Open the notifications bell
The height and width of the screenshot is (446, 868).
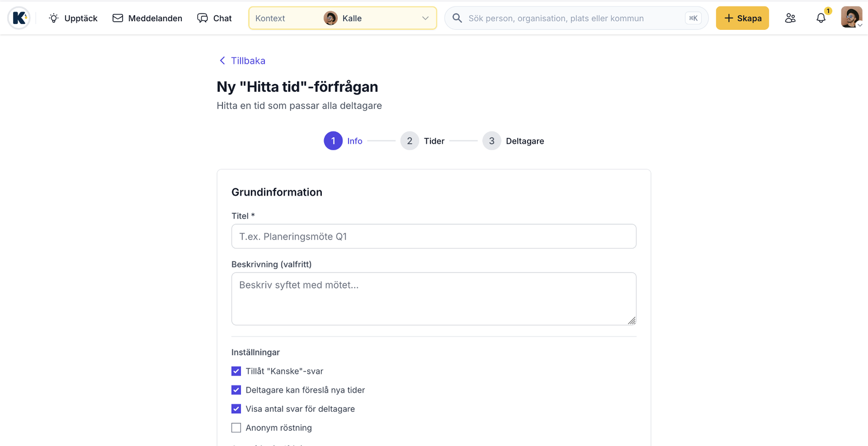pyautogui.click(x=821, y=18)
